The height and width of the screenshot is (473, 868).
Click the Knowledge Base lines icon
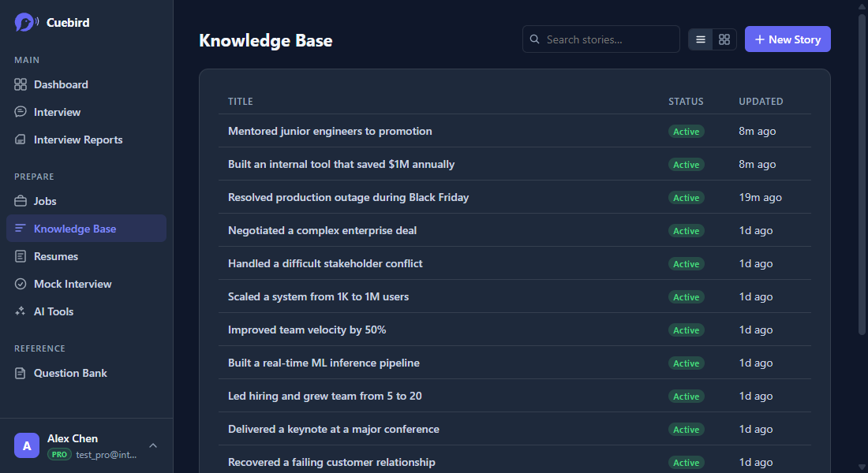[x=21, y=229]
